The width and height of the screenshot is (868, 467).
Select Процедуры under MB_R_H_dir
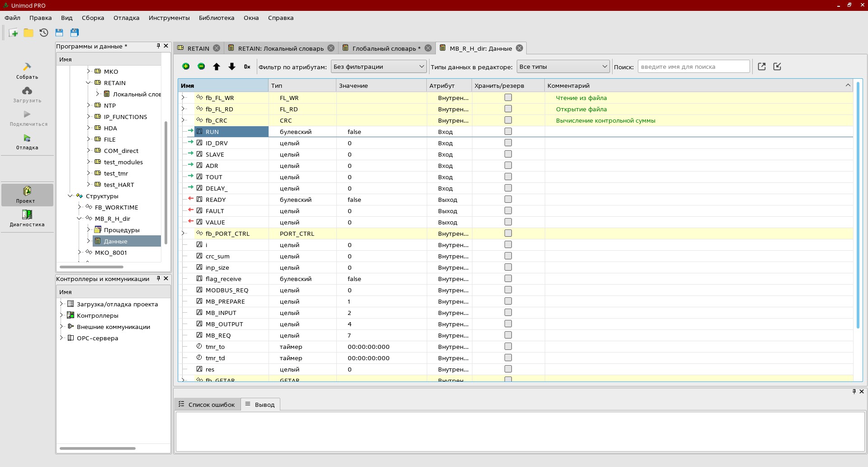click(122, 230)
